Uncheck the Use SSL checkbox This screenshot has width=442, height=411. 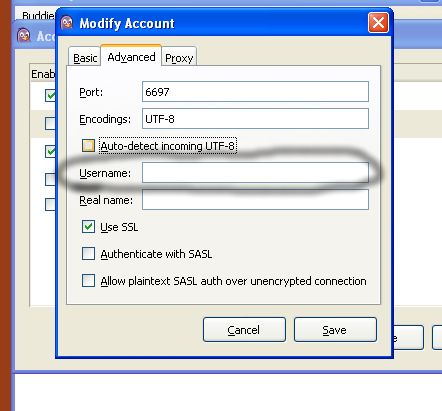pyautogui.click(x=88, y=227)
